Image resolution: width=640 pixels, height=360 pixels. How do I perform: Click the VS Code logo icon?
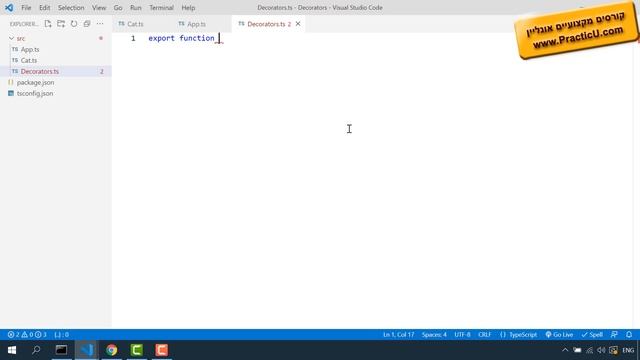click(9, 8)
